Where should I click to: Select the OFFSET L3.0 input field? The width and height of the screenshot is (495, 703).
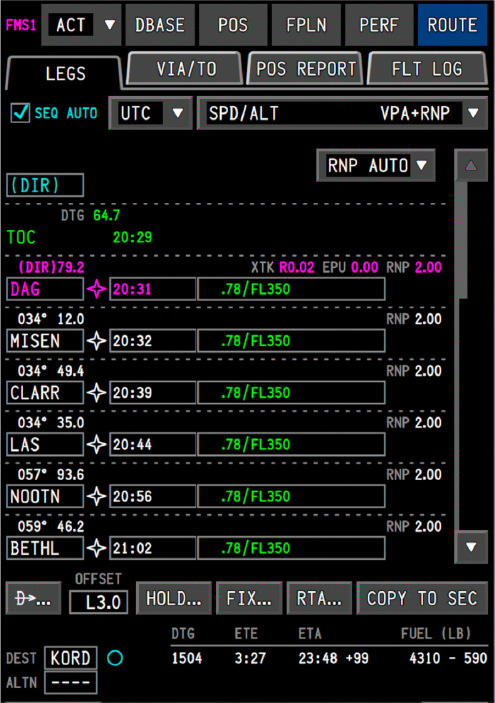pos(99,602)
